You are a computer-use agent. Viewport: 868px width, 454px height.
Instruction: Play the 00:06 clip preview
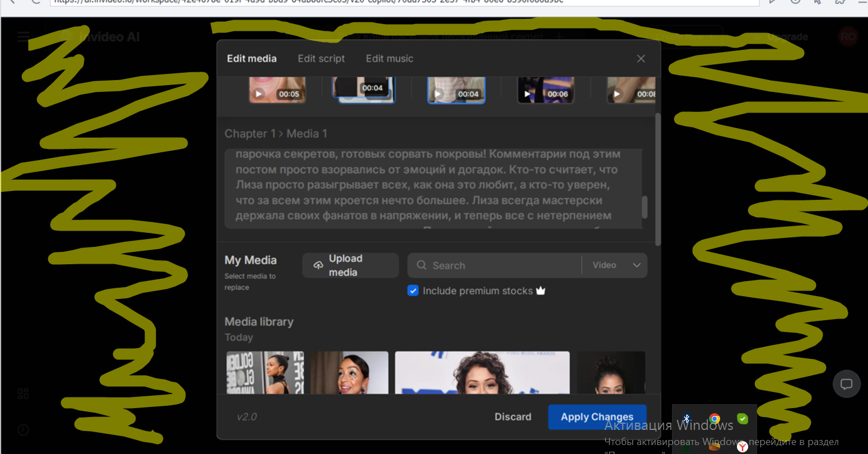coord(527,94)
